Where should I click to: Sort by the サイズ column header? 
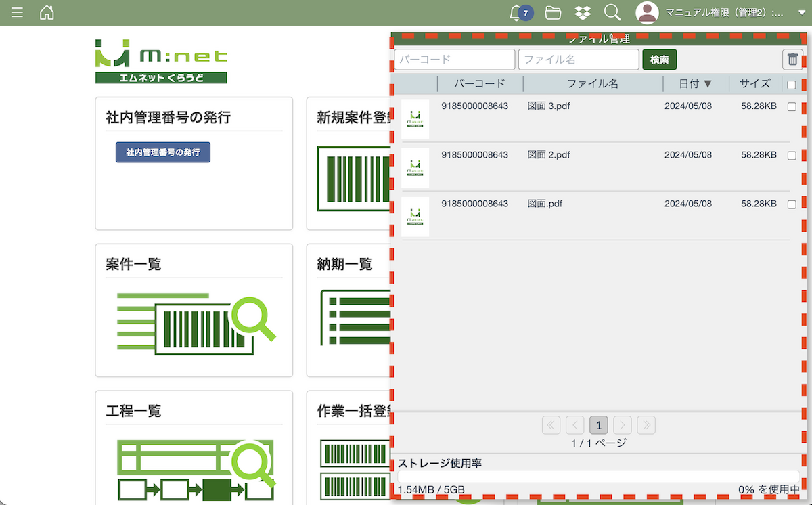click(754, 84)
